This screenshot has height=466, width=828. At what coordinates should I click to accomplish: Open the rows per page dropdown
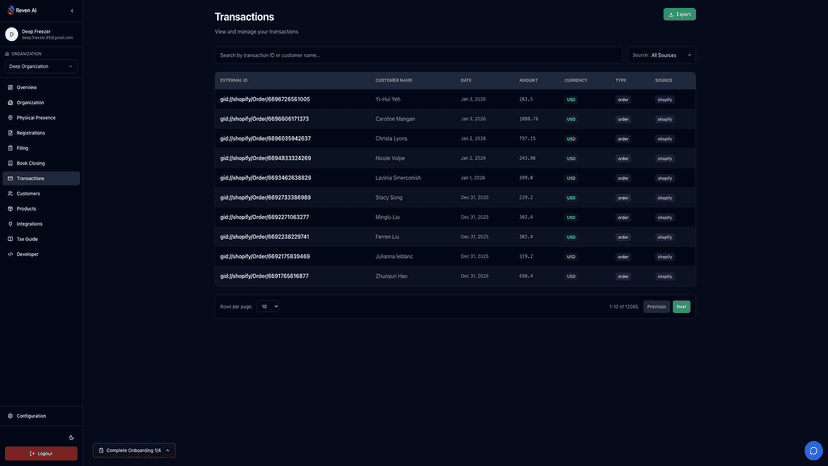[268, 306]
